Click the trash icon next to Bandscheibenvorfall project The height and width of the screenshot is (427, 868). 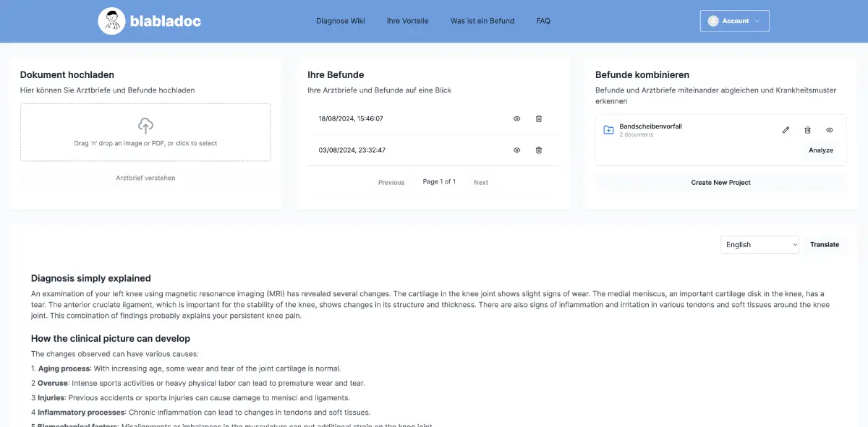807,129
